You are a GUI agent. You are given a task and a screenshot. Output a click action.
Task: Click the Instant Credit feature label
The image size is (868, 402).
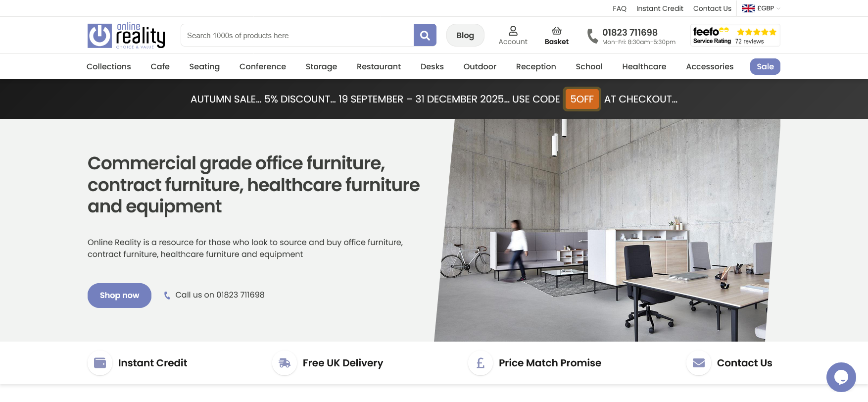[152, 363]
